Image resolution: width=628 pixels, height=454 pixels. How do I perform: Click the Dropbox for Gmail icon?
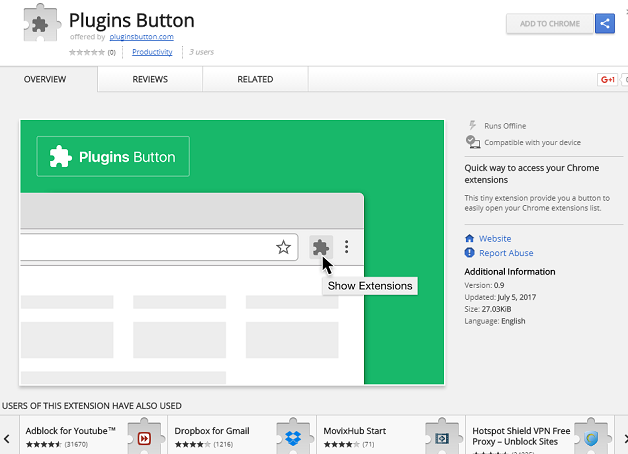point(291,438)
